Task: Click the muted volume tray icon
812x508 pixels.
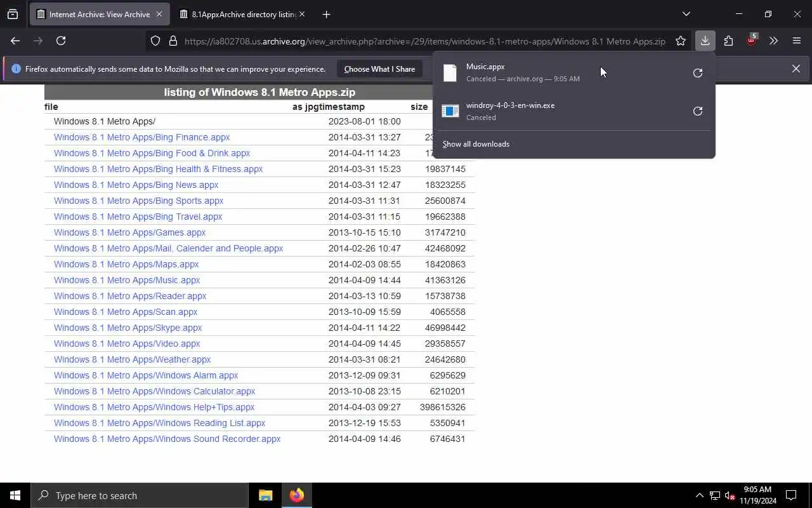Action: coord(730,495)
